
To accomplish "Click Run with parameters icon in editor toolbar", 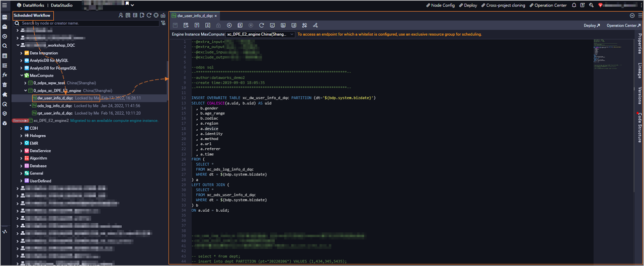I will click(240, 25).
